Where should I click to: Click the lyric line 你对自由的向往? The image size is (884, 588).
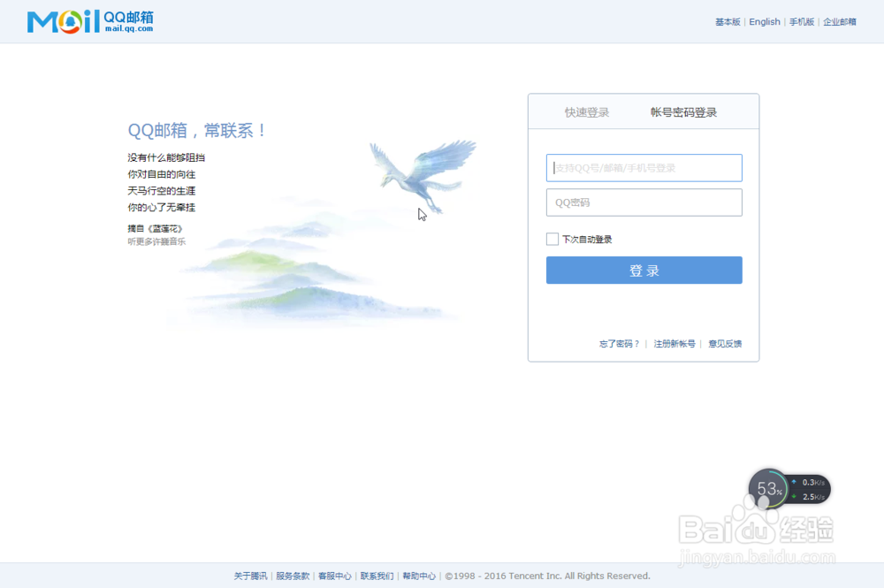(162, 174)
